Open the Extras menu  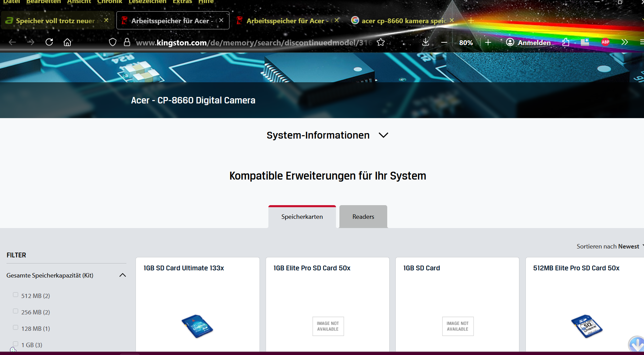pos(182,2)
